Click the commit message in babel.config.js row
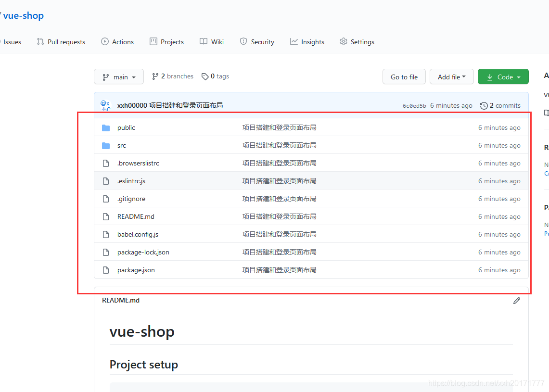549x392 pixels. click(279, 235)
